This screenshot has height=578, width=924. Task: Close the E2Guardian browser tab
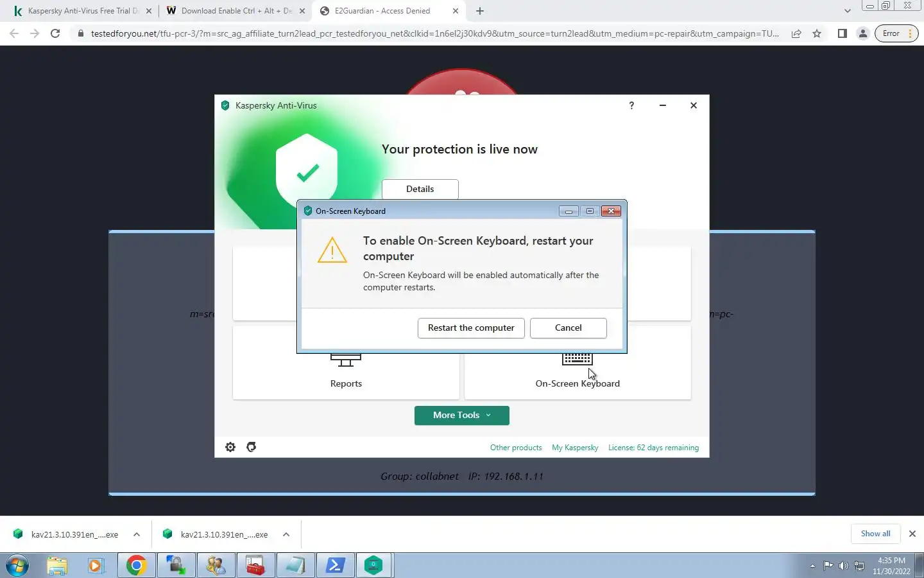tap(456, 11)
